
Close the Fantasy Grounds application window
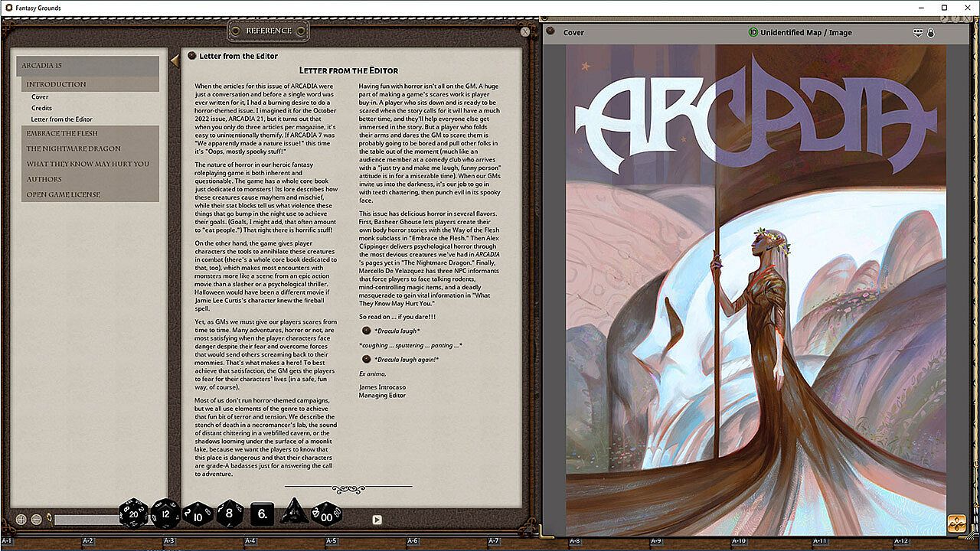(966, 8)
